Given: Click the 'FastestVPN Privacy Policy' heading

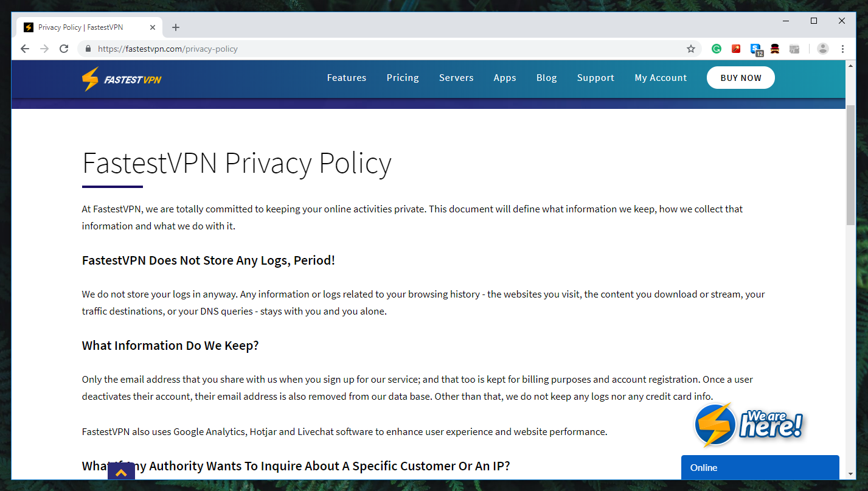Looking at the screenshot, I should pyautogui.click(x=237, y=163).
